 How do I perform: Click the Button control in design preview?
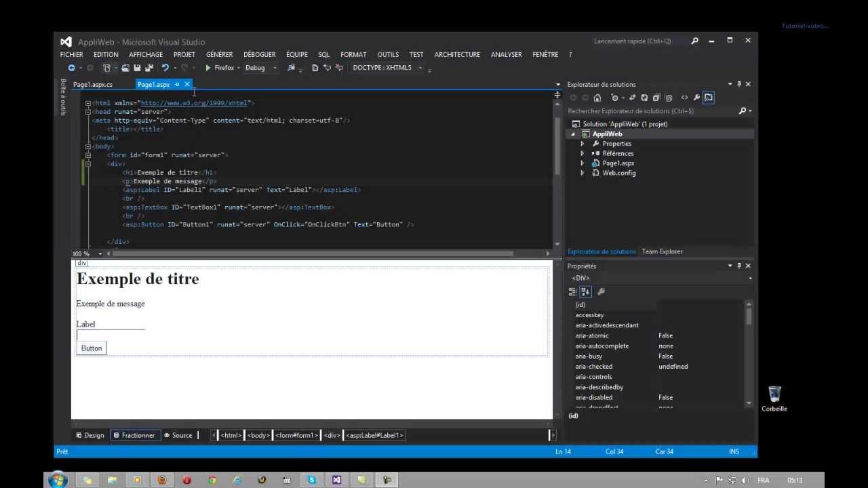[x=92, y=348]
